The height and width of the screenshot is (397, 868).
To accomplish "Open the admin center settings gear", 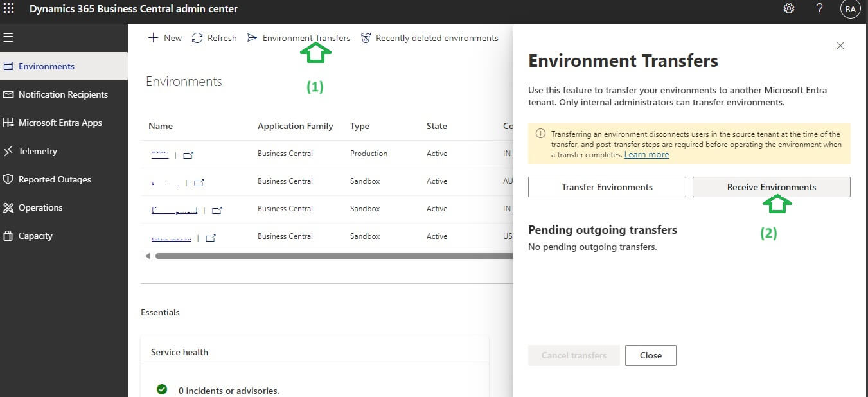I will coord(789,8).
